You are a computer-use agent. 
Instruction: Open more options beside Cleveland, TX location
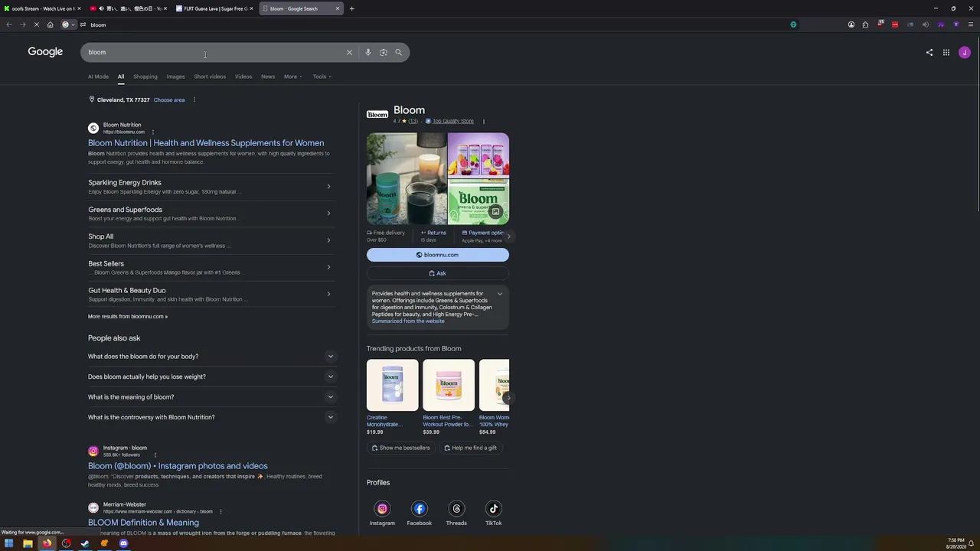point(194,99)
